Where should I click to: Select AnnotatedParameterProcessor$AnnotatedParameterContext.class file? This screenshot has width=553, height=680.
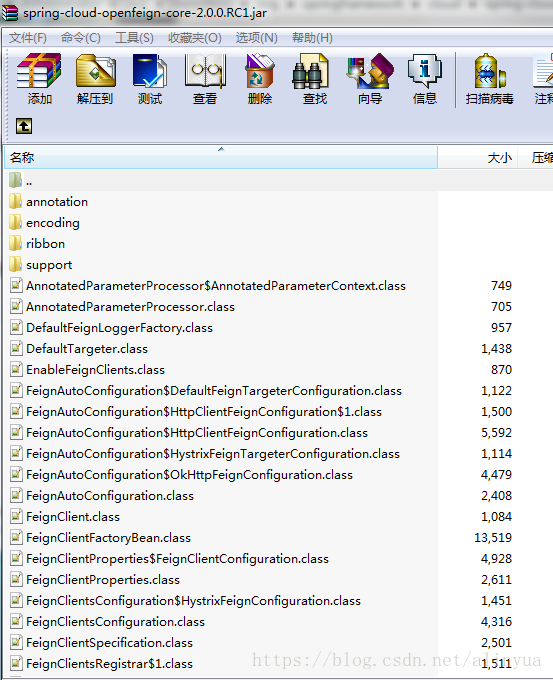tap(216, 286)
